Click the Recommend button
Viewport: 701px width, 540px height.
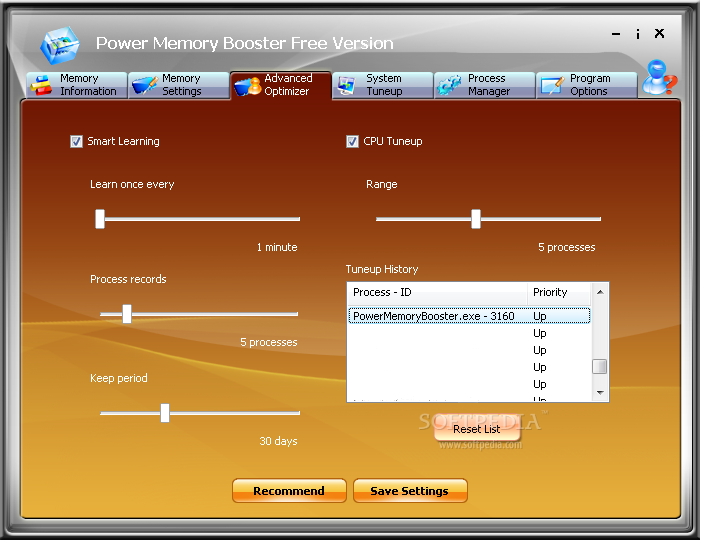pyautogui.click(x=289, y=491)
